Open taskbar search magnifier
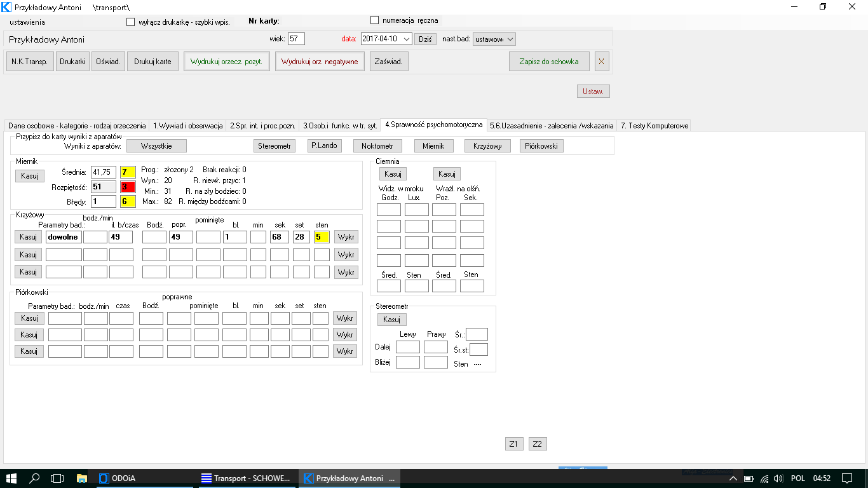Image resolution: width=868 pixels, height=488 pixels. tap(34, 478)
